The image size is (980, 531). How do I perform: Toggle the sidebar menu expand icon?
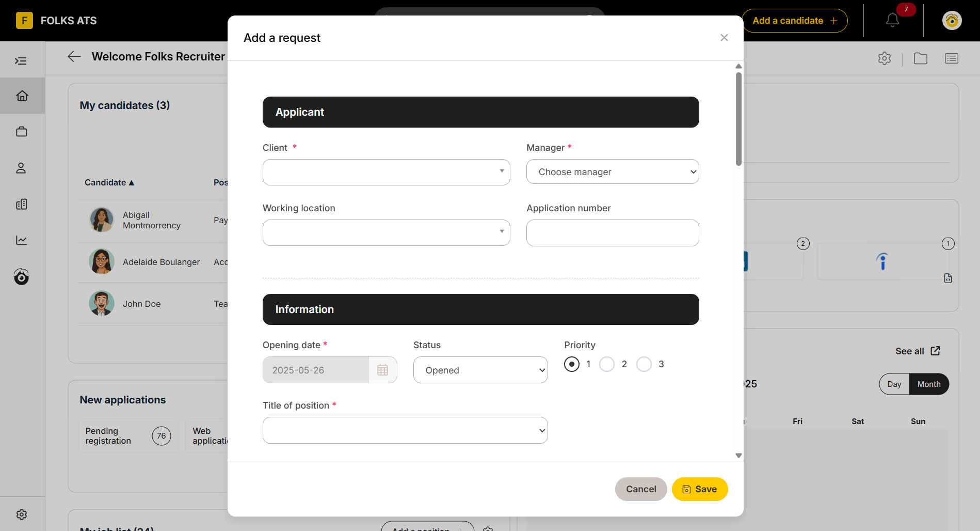pyautogui.click(x=21, y=61)
